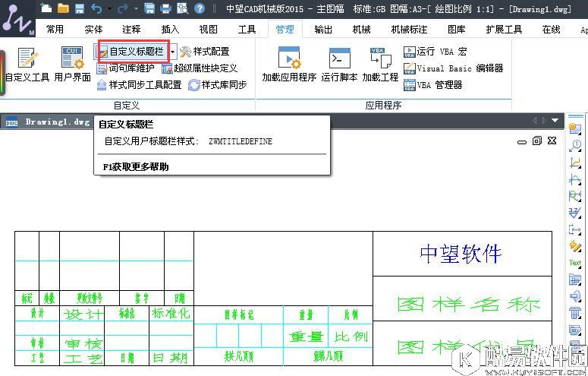Switch to the 插入 ribbon tab

tap(170, 30)
